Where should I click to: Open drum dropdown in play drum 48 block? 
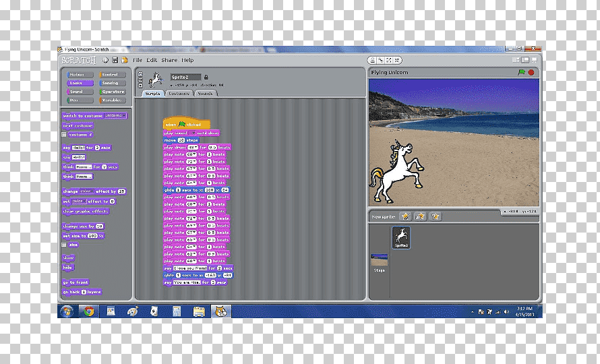(x=193, y=148)
